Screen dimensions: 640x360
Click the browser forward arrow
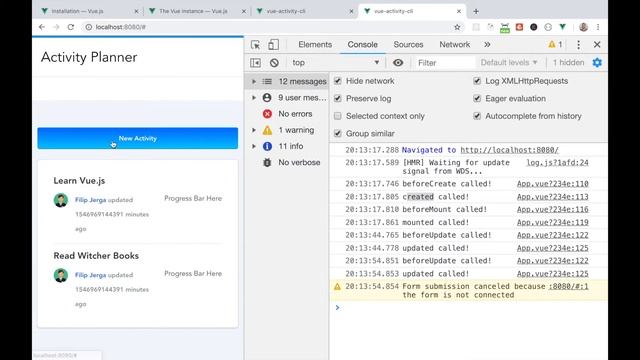pos(56,27)
